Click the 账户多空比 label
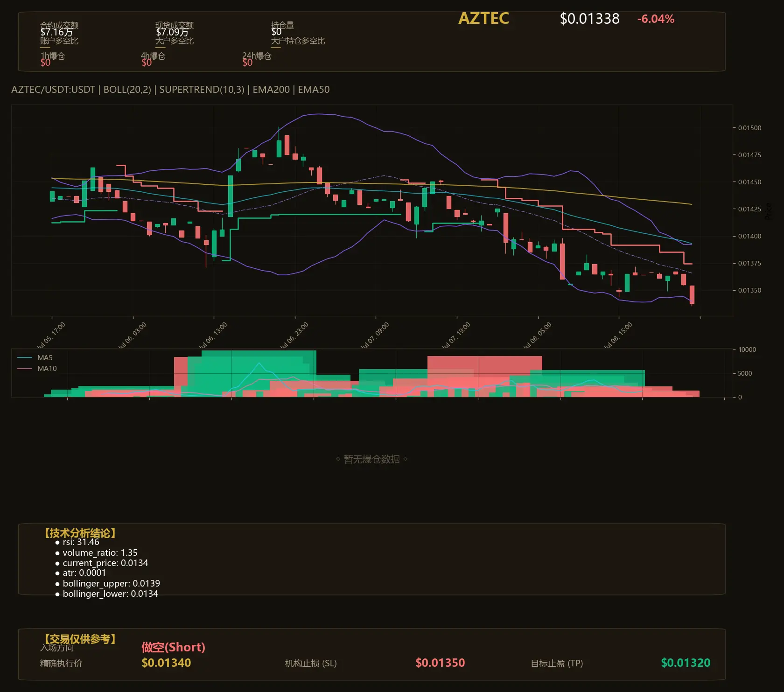The height and width of the screenshot is (692, 784). click(x=59, y=41)
